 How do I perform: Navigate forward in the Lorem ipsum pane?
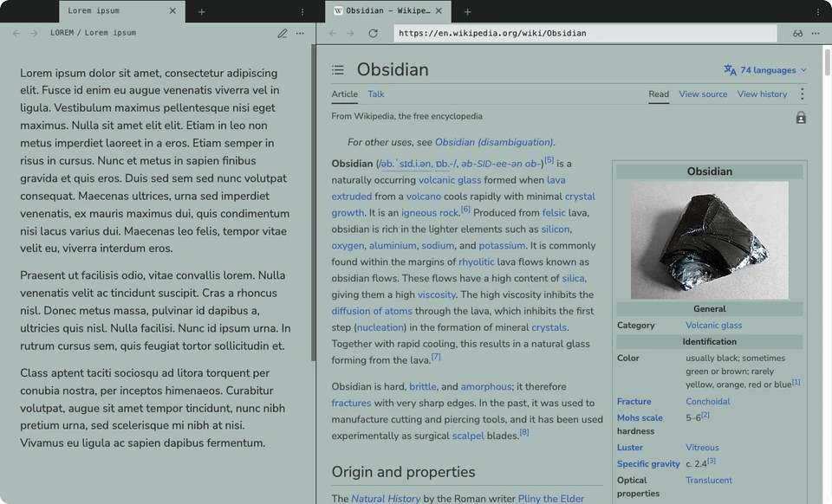pos(34,33)
